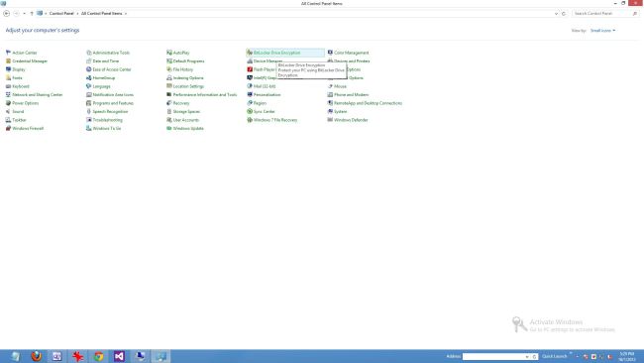Image resolution: width=644 pixels, height=363 pixels.
Task: Open Indexing Options link
Action: tap(188, 77)
